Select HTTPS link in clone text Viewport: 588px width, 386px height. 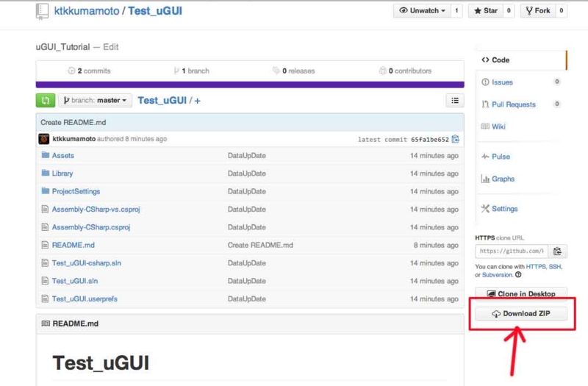536,266
